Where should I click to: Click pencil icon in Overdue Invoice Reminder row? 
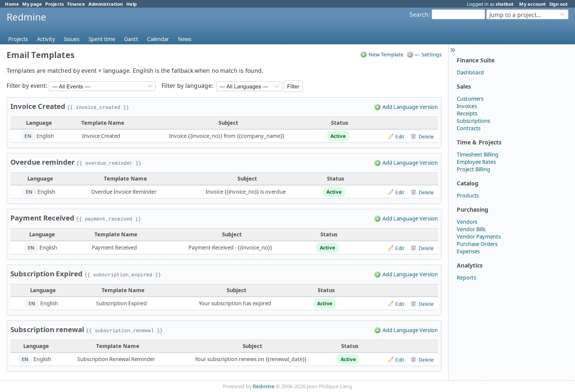coord(391,192)
